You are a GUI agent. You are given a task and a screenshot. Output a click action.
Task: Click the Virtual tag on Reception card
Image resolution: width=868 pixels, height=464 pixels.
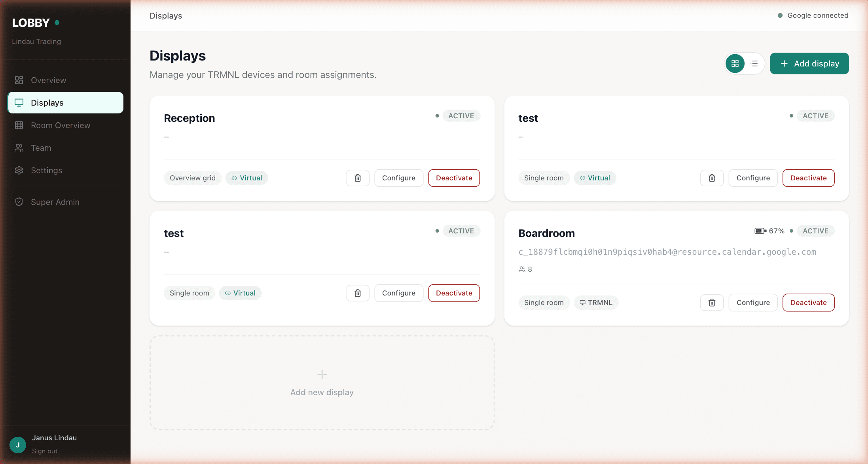247,178
